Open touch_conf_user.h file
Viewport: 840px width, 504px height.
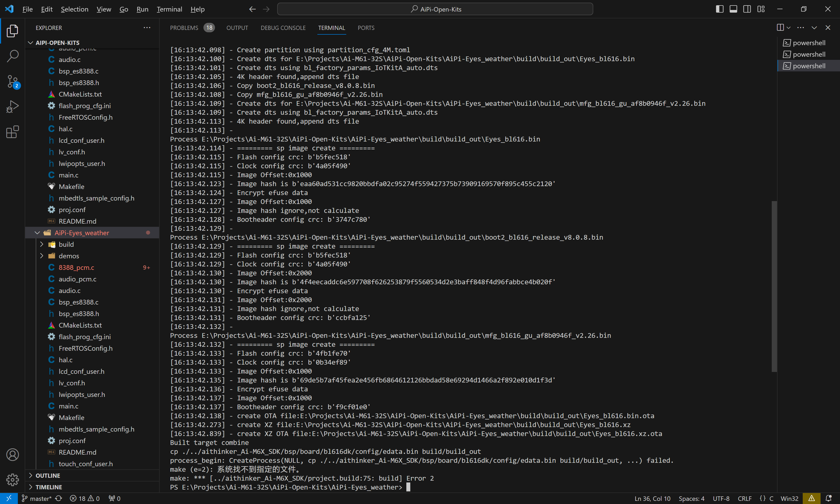click(92, 464)
